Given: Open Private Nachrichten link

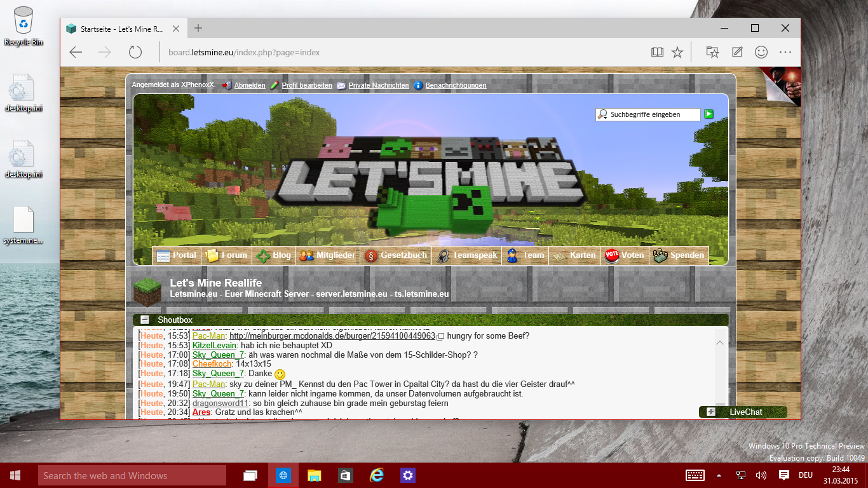Looking at the screenshot, I should pyautogui.click(x=378, y=85).
